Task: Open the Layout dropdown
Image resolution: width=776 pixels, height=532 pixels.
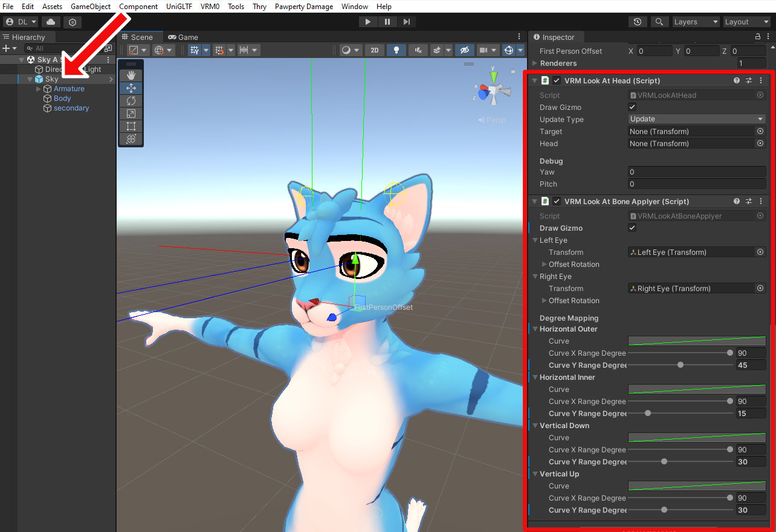Action: [x=747, y=22]
